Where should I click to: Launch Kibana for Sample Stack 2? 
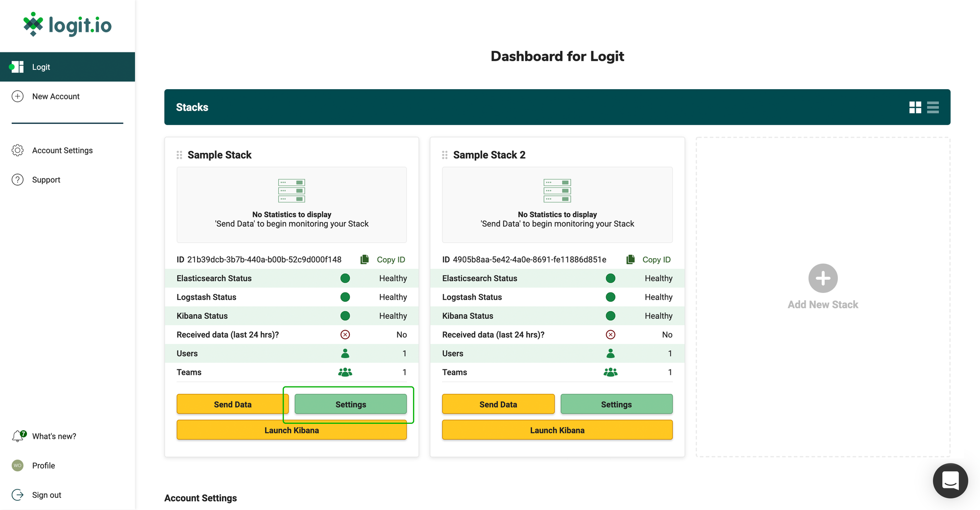(x=557, y=430)
